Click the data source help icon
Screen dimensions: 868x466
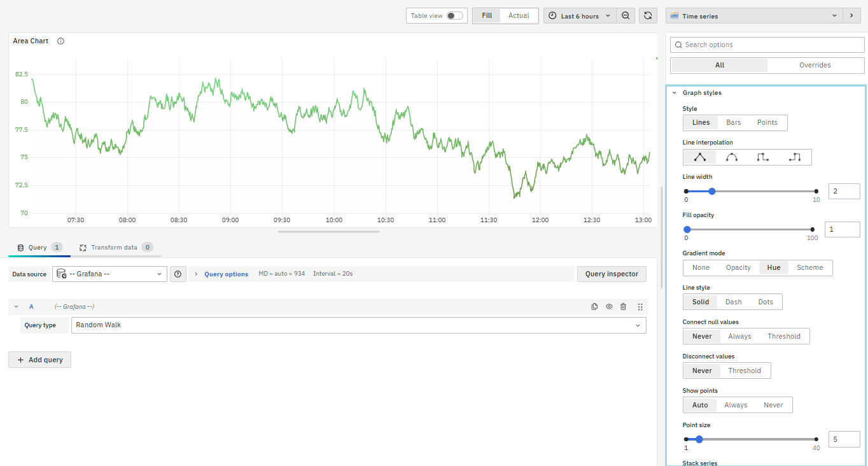tap(178, 274)
